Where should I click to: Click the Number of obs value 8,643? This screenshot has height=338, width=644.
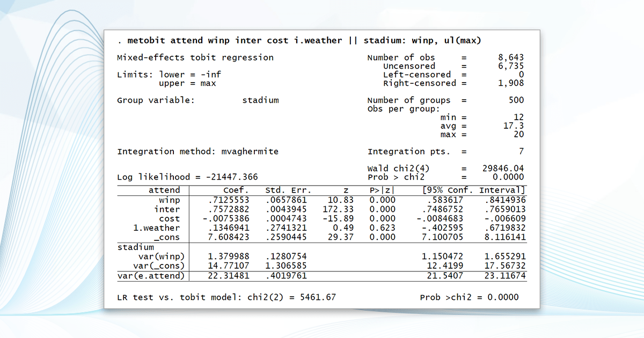click(510, 57)
